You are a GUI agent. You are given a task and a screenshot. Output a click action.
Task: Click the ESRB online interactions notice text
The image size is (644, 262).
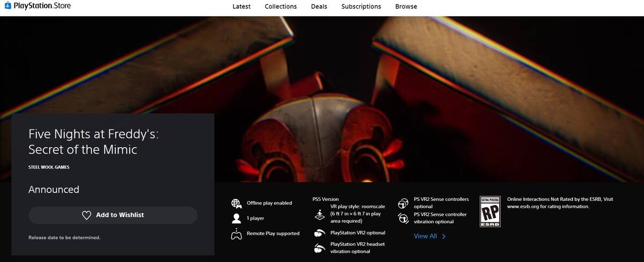[x=560, y=203]
